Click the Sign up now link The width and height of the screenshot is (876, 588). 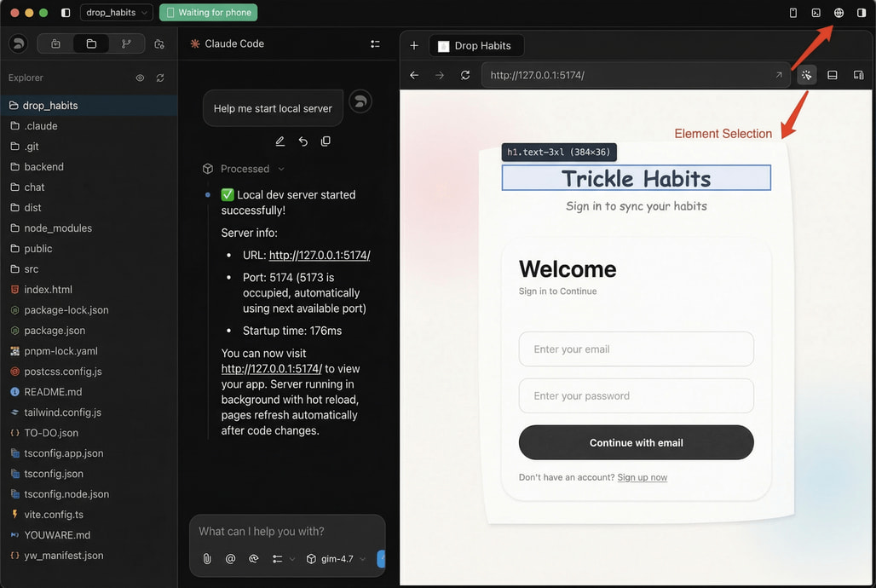coord(642,477)
